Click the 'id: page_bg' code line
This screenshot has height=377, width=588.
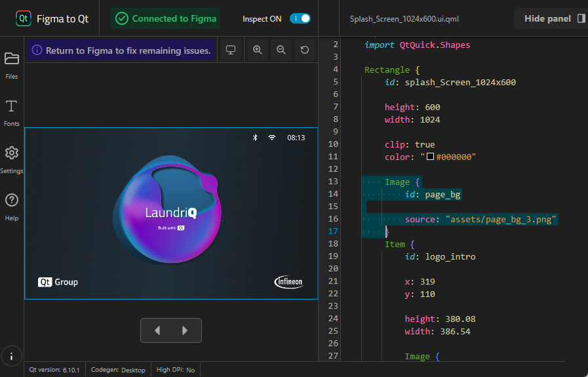click(x=433, y=194)
